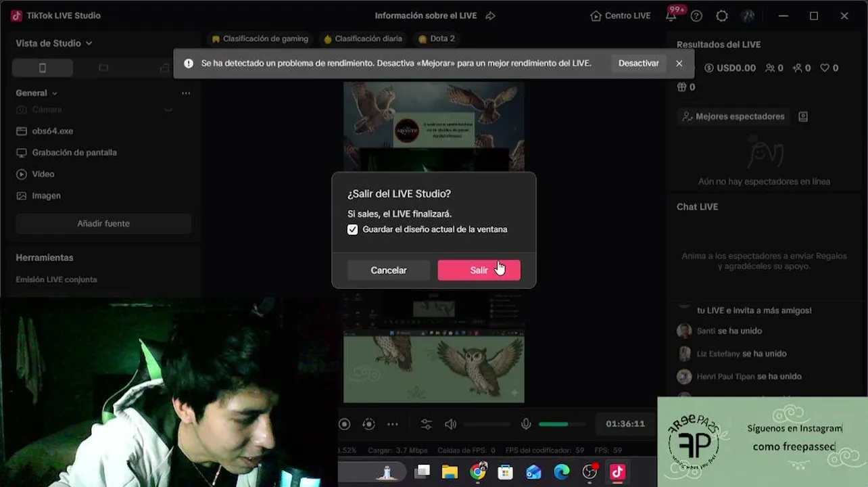Mute the speaker output

click(450, 424)
